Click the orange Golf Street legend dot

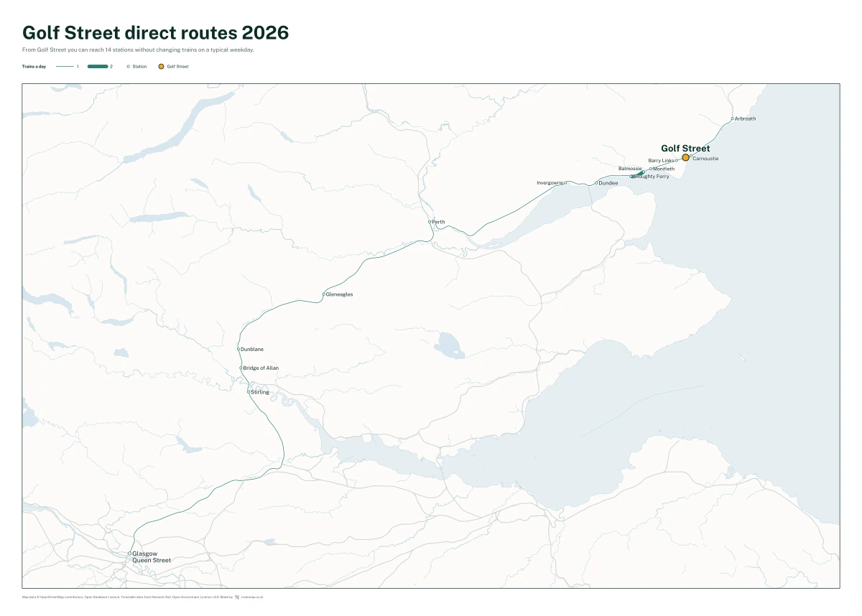(161, 66)
